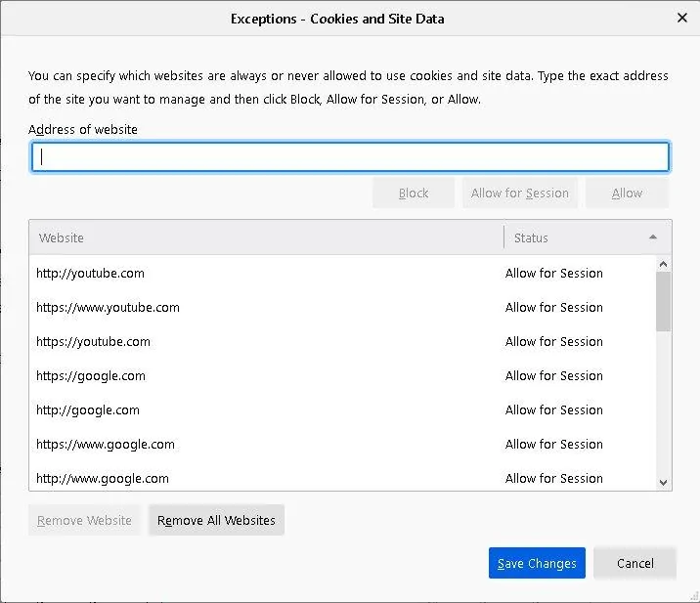Click the website list scrollbar thumb

point(664,301)
